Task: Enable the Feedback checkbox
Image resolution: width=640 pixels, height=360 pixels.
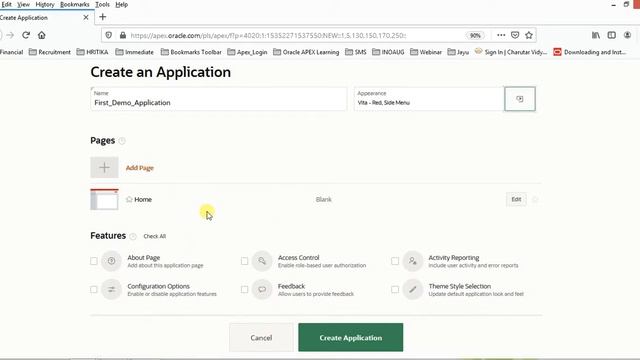Action: coord(244,289)
